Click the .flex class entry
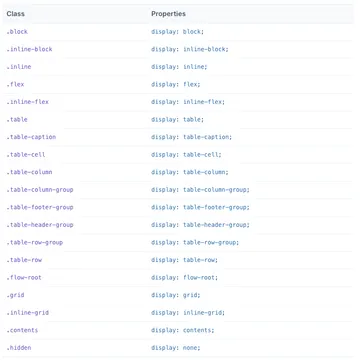The width and height of the screenshot is (360, 361). click(15, 84)
